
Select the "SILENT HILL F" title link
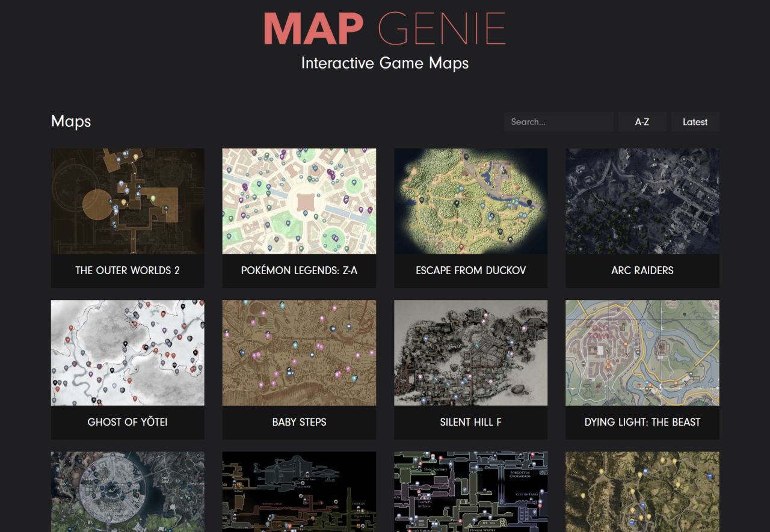(470, 422)
